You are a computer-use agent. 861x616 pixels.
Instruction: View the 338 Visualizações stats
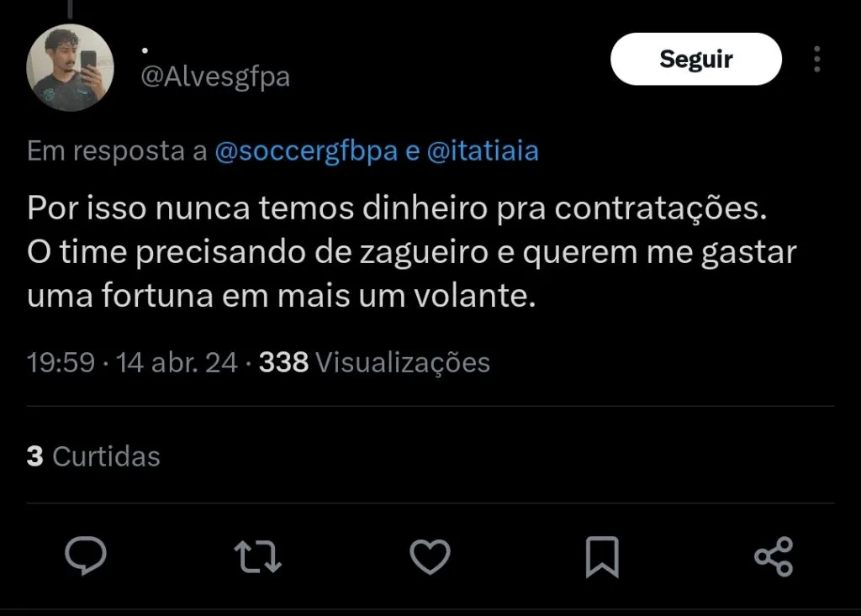point(374,362)
